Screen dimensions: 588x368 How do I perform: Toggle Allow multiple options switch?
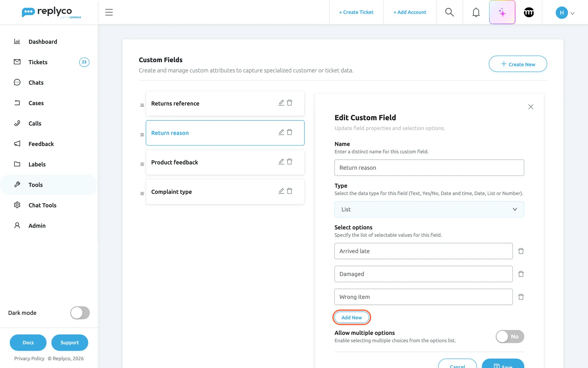tap(510, 337)
